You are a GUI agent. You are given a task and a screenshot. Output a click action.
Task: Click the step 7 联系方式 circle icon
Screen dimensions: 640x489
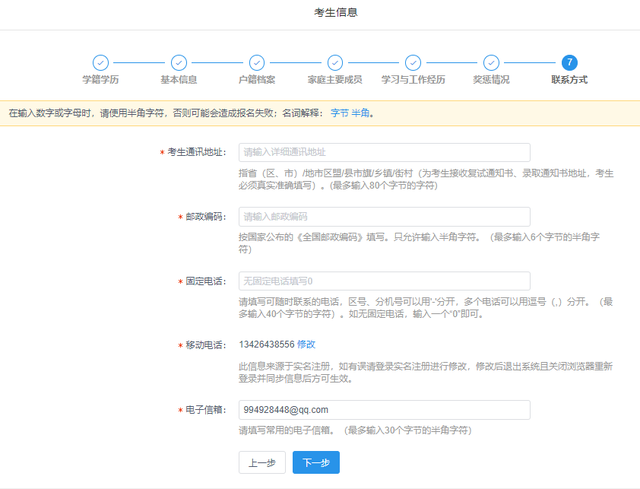click(x=569, y=63)
